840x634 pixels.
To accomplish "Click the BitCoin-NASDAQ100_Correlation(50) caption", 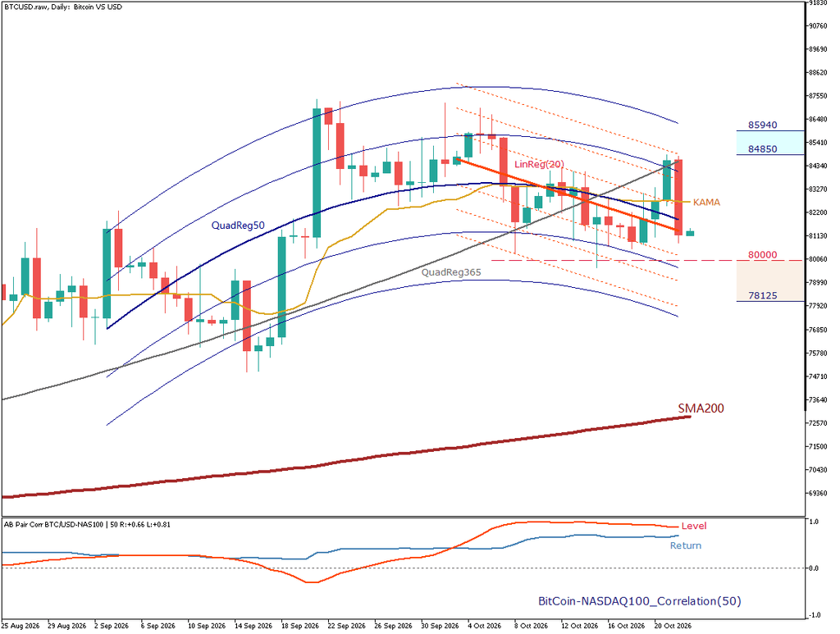I will [x=640, y=601].
